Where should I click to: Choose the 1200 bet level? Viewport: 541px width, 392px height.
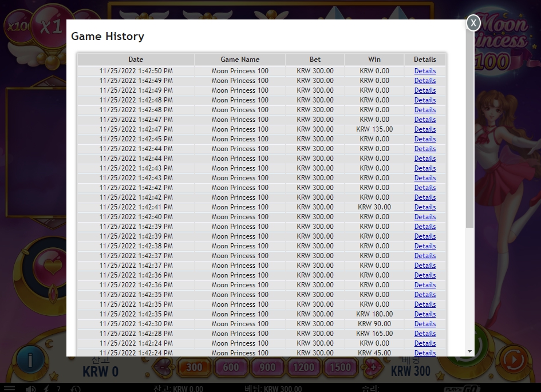coord(303,367)
